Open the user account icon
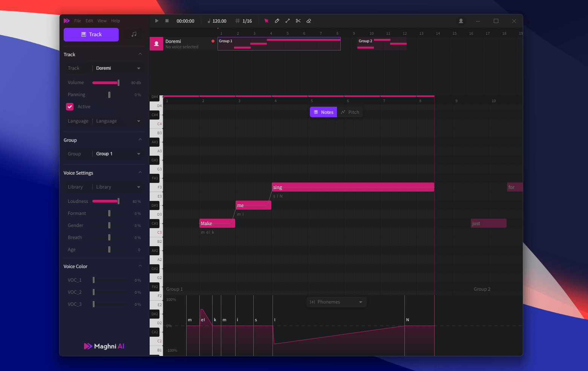The image size is (588, 371). pos(461,21)
